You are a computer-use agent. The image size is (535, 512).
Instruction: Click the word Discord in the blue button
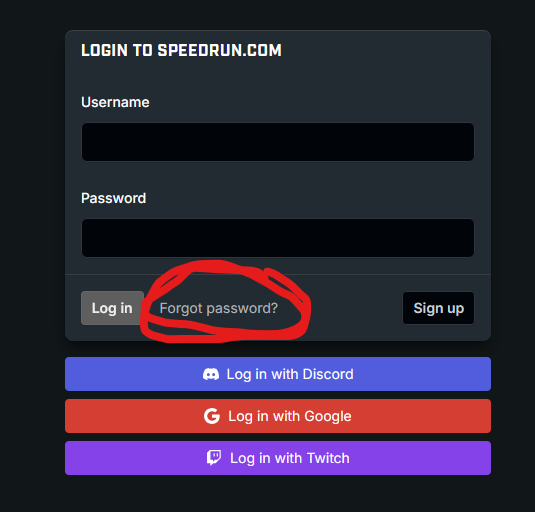click(328, 374)
